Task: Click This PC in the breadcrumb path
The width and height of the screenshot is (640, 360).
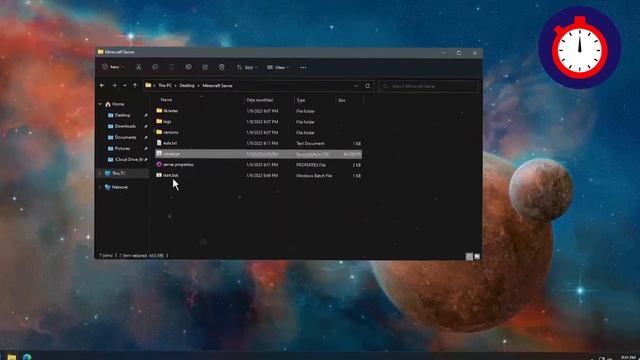Action: pyautogui.click(x=165, y=86)
